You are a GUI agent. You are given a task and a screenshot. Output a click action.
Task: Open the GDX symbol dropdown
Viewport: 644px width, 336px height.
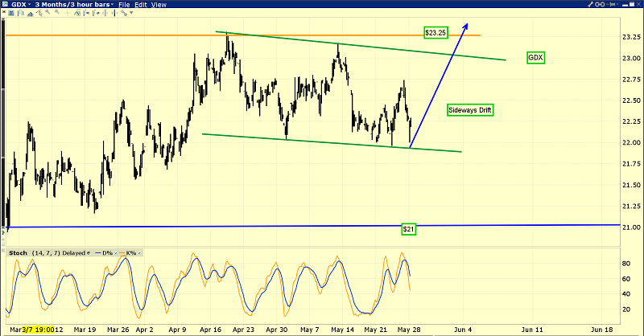22,5
